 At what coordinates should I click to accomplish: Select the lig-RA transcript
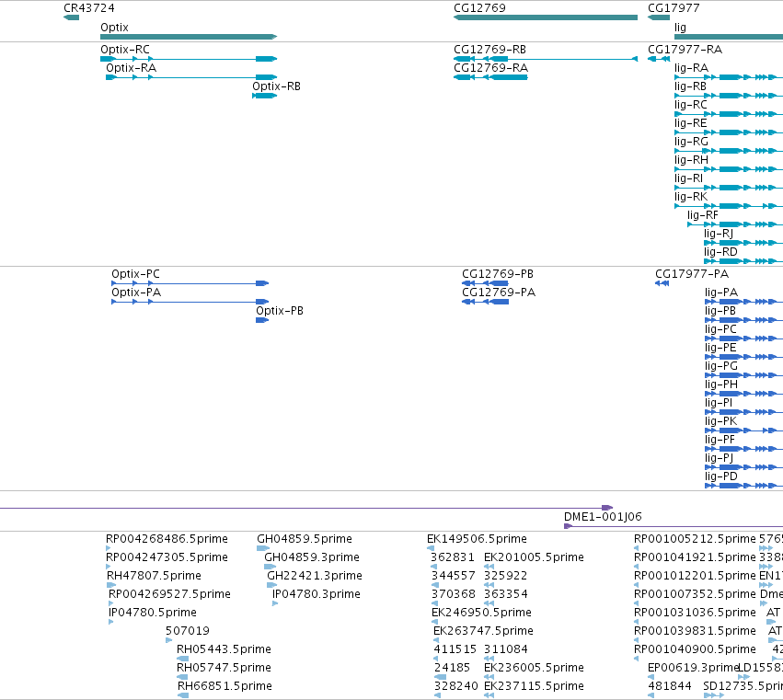coord(729,77)
